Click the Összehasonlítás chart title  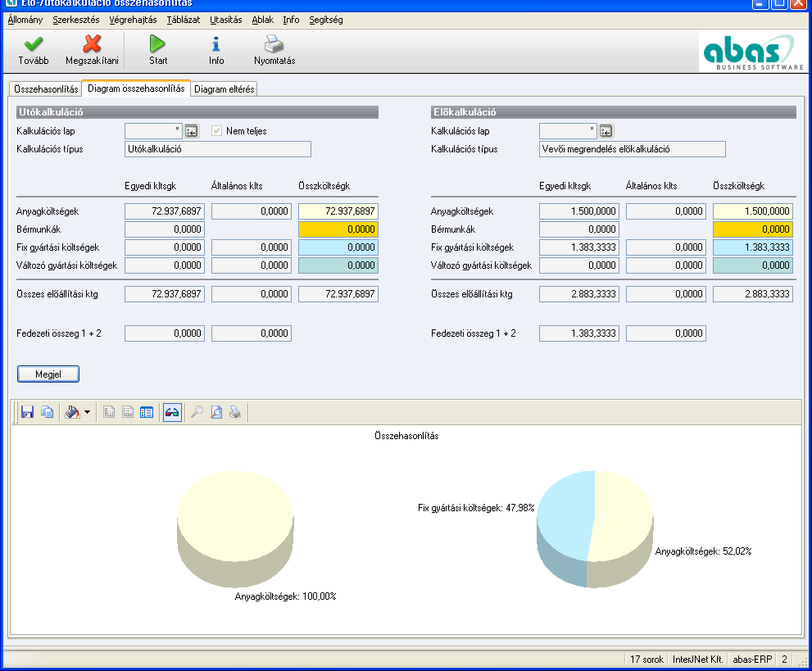406,436
